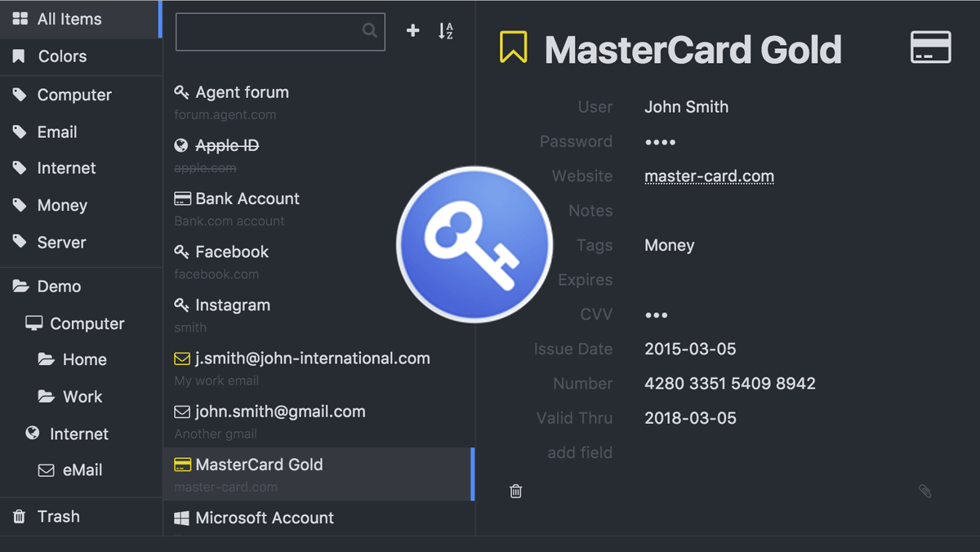Select the Demo database folder

click(x=80, y=287)
